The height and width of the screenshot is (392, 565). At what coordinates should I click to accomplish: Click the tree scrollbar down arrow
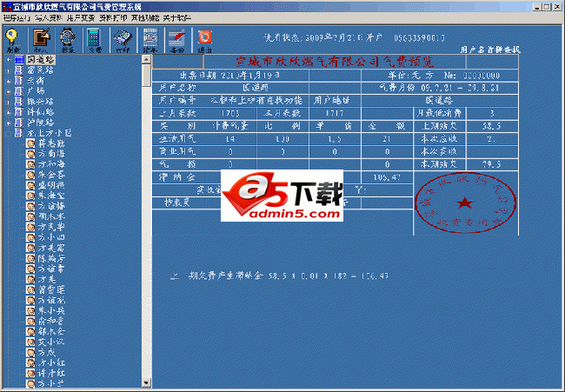(x=146, y=383)
